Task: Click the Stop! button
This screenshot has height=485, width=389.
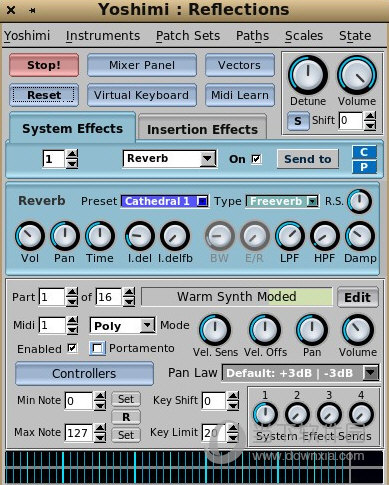Action: coord(44,65)
